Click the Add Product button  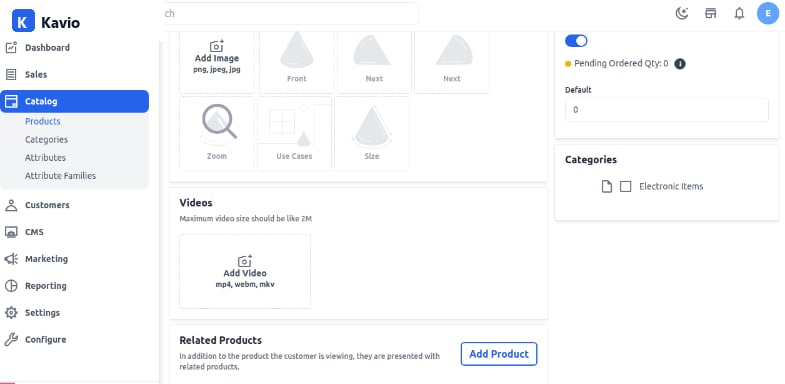click(x=499, y=354)
